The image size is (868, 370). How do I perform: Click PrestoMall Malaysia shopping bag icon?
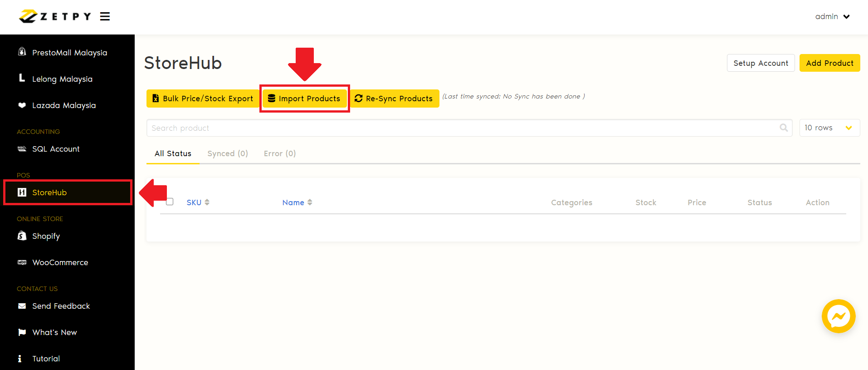click(22, 52)
